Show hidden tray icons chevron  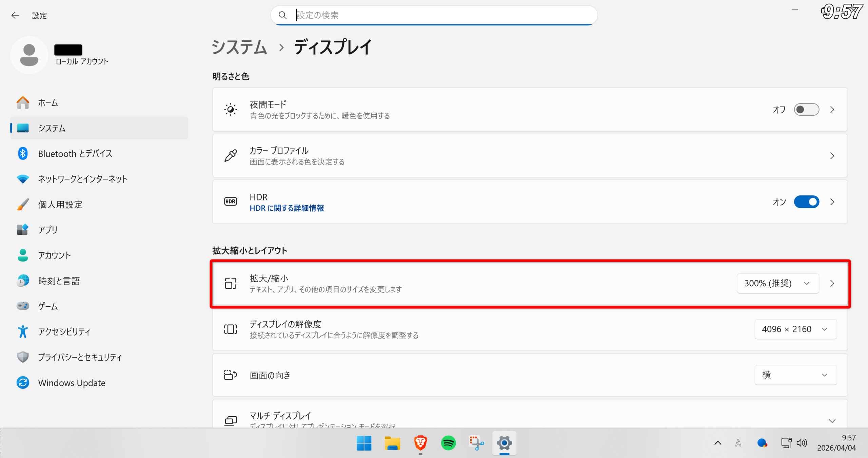[x=718, y=443]
